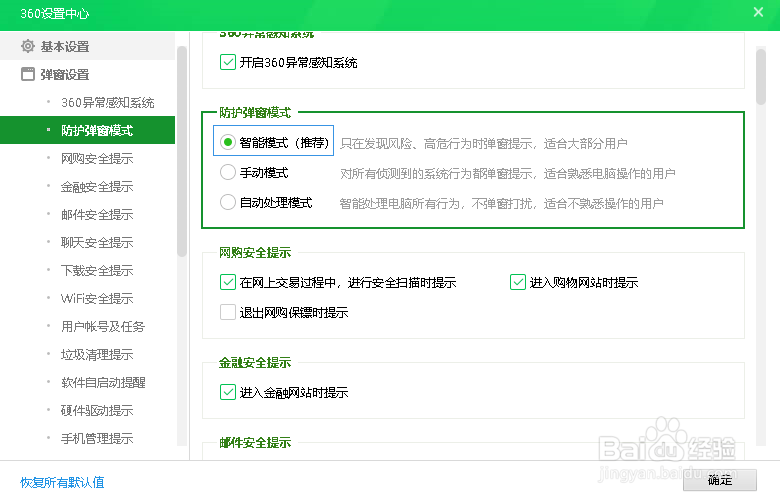Choose 自动处理模式 radio option
This screenshot has height=500, width=780.
click(x=227, y=202)
